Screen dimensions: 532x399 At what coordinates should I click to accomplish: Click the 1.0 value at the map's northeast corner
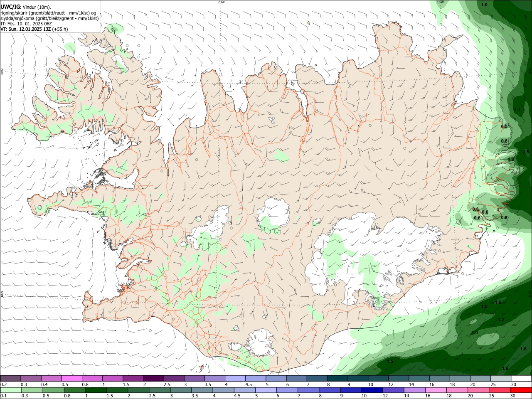(484, 5)
